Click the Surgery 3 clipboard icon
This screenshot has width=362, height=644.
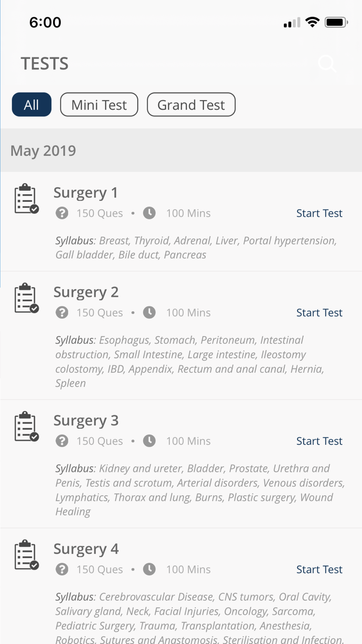[x=26, y=426]
